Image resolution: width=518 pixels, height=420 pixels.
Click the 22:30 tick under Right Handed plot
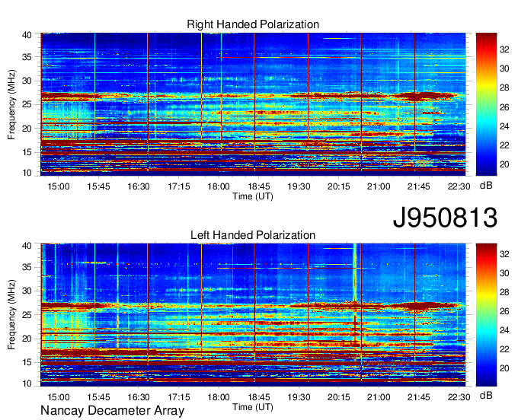[459, 186]
